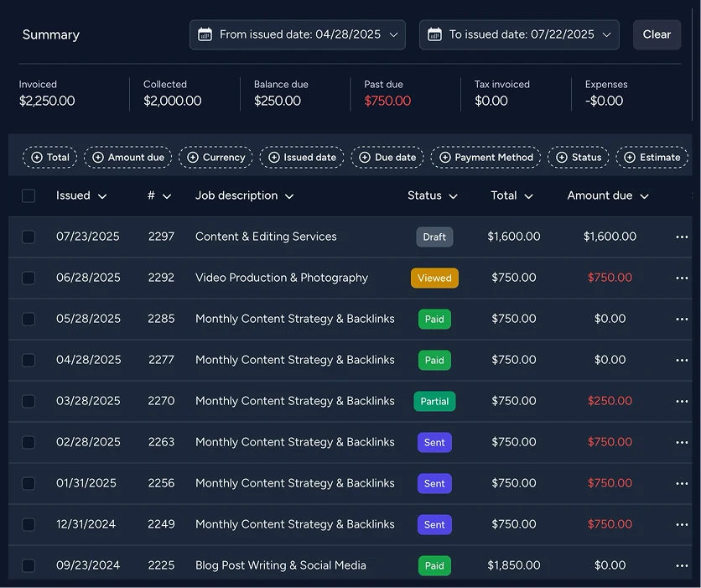Screen dimensions: 701x588
Task: Tick the checkbox for invoice 2270
Action: click(29, 402)
